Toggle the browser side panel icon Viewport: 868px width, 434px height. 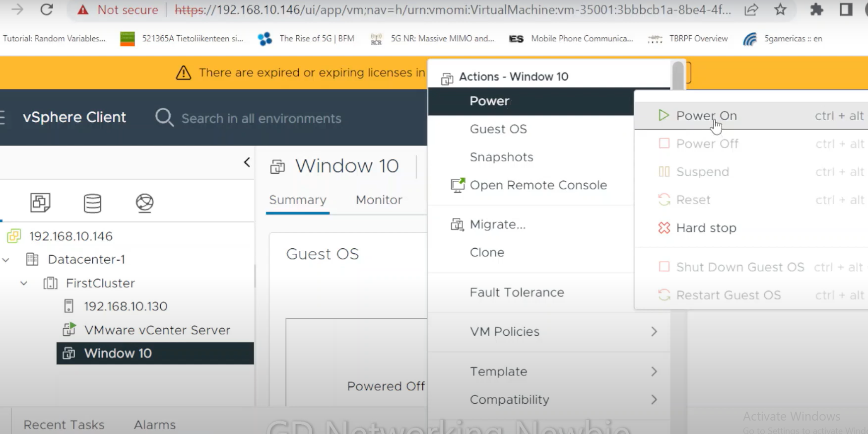(x=846, y=9)
